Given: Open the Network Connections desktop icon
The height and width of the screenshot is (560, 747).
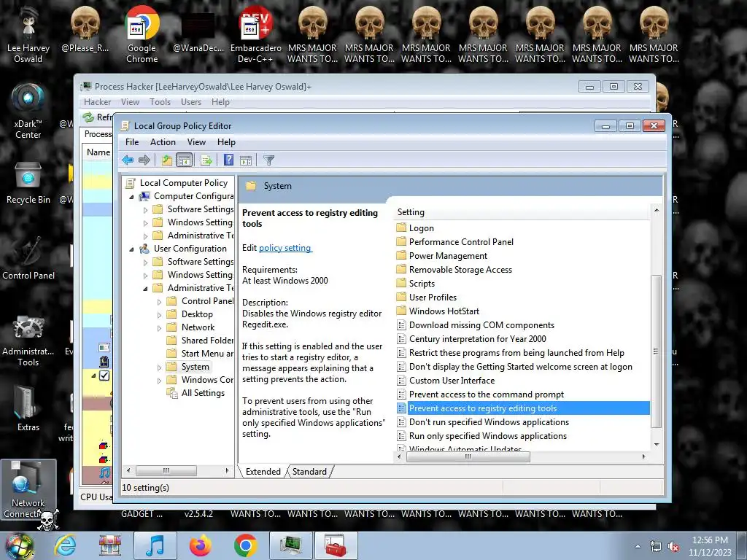Looking at the screenshot, I should [28, 491].
